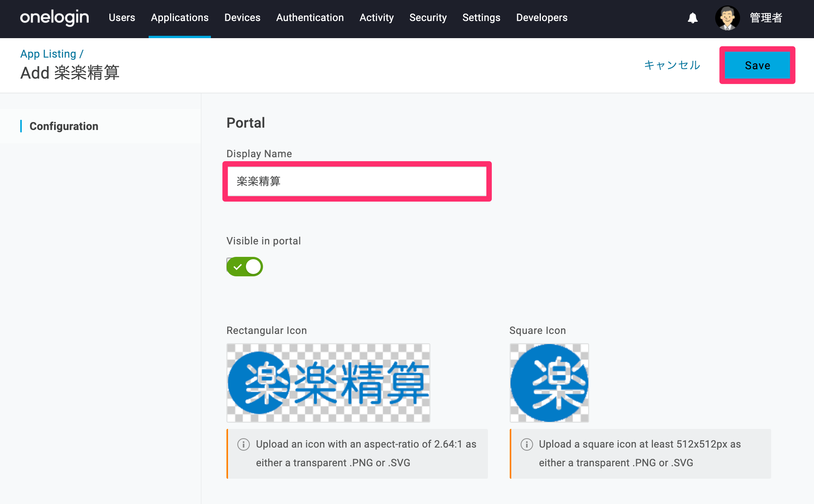Open the Settings menu
This screenshot has width=814, height=504.
[481, 18]
